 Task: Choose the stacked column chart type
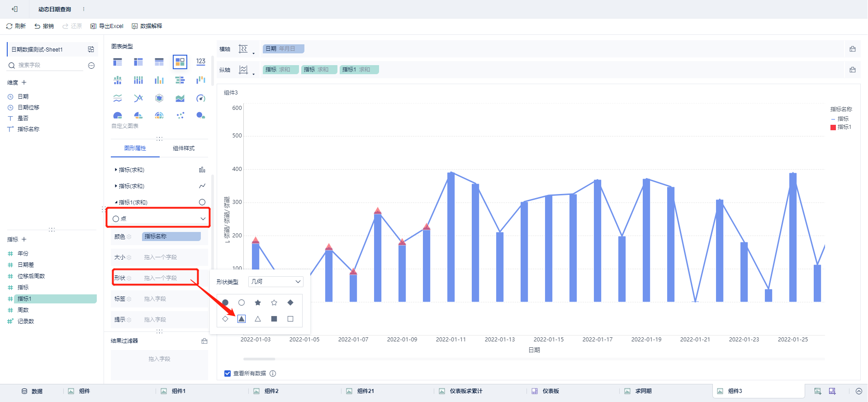pos(138,80)
